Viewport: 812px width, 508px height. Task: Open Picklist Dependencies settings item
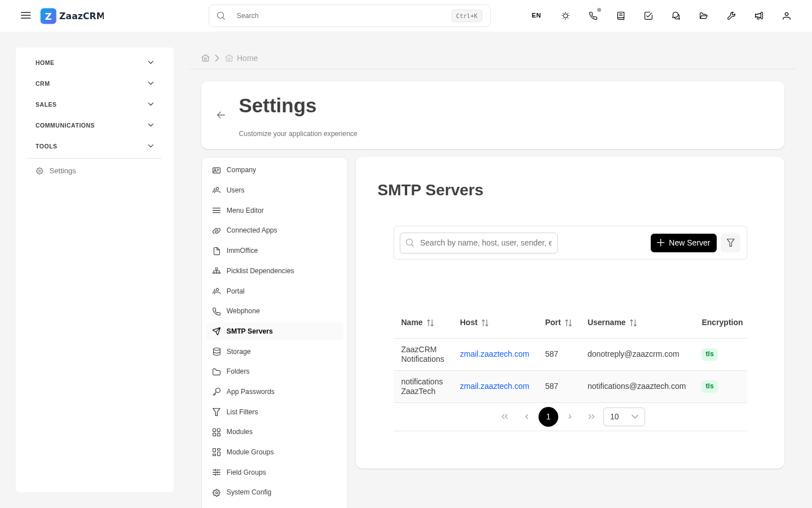tap(275, 271)
